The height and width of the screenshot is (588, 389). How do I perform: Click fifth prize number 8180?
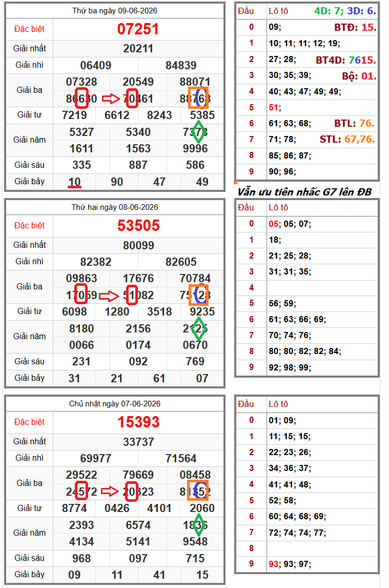81,328
